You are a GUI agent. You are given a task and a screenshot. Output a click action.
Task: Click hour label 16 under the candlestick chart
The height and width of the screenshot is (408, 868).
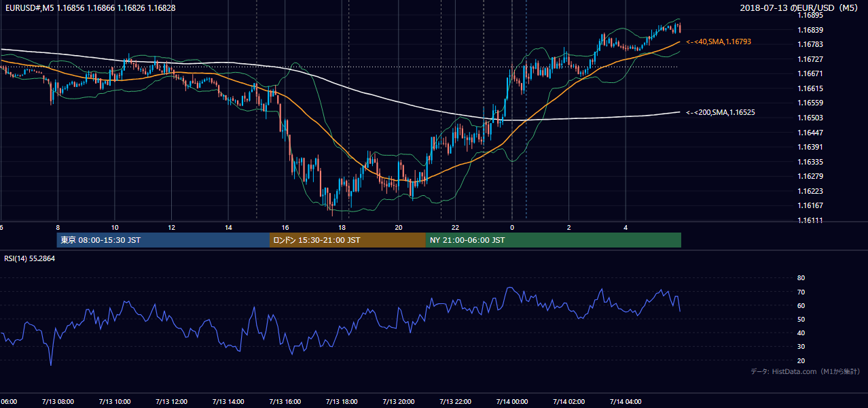(285, 228)
